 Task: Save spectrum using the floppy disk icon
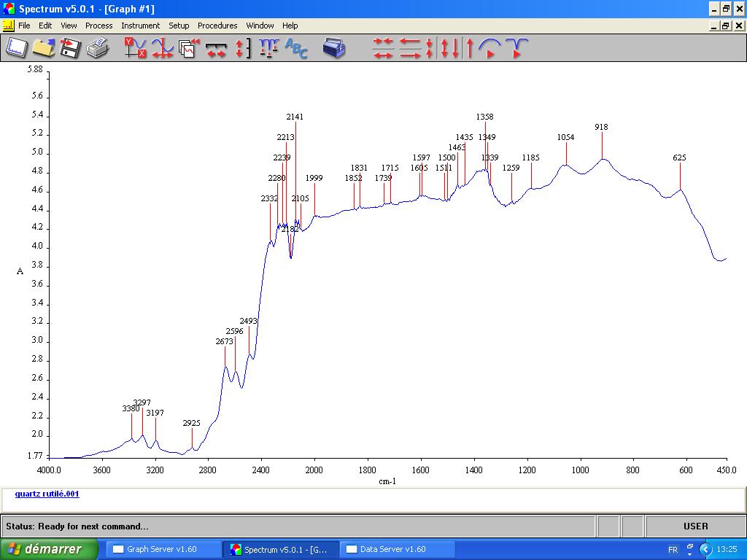[x=70, y=48]
